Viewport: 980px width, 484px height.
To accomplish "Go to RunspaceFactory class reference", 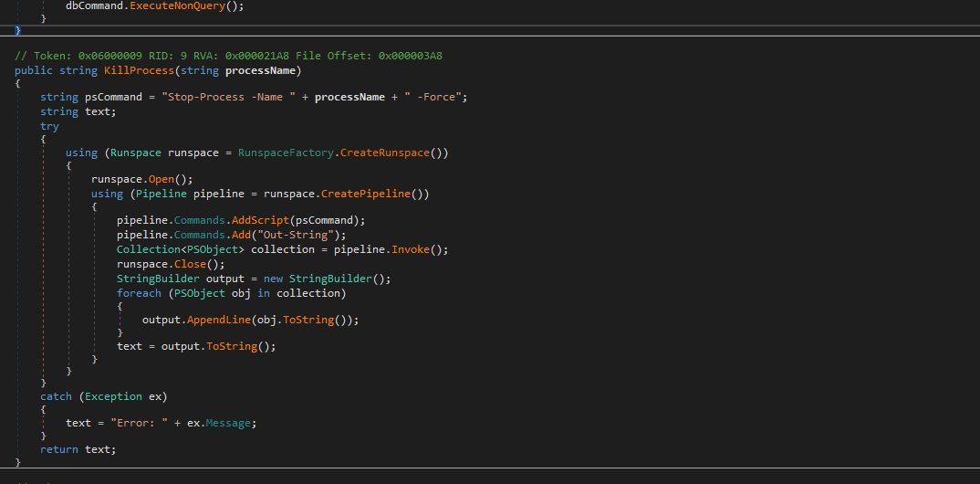I will 286,153.
